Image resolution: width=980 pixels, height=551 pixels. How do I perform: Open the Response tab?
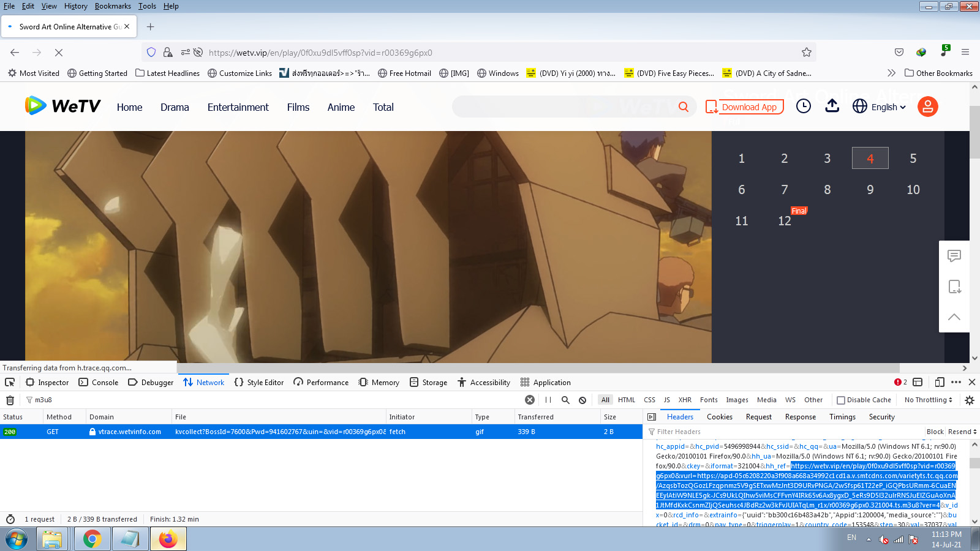[801, 417]
